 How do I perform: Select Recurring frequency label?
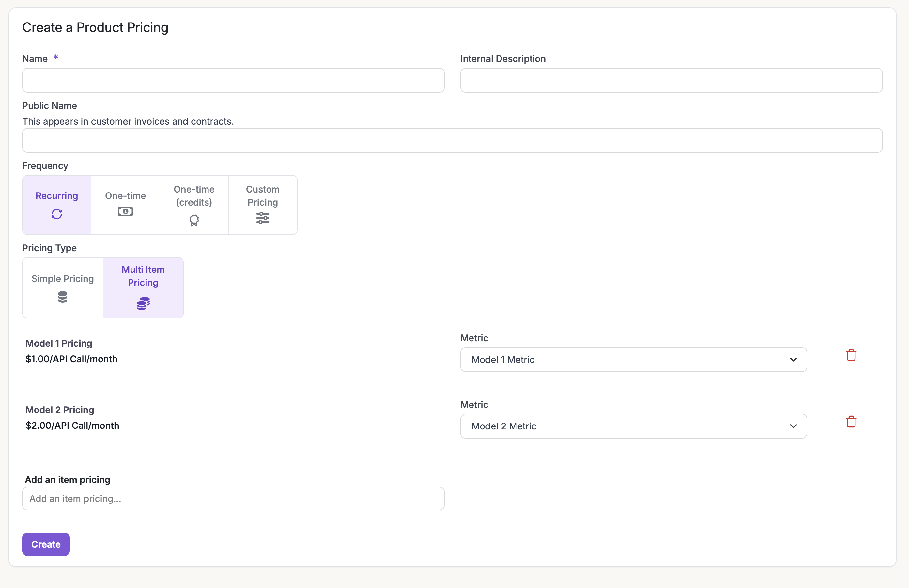[56, 196]
